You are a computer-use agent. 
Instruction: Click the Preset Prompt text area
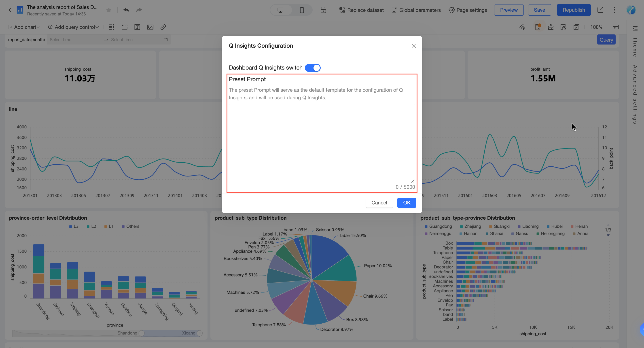pyautogui.click(x=322, y=144)
